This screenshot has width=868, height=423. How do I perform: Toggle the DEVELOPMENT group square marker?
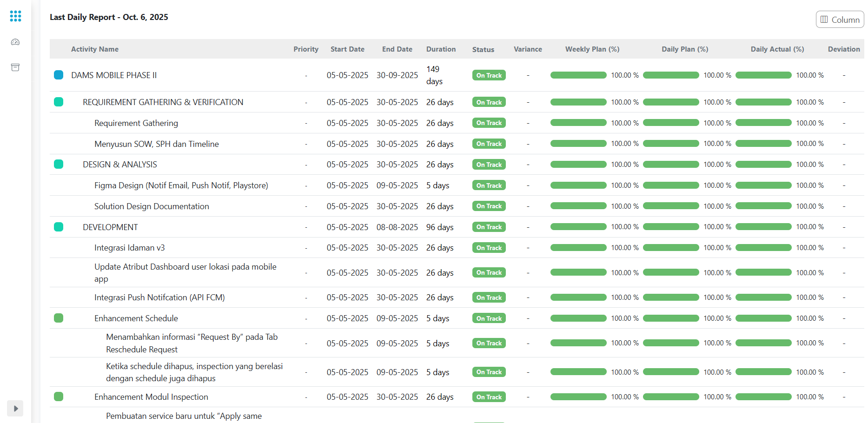[x=59, y=227]
